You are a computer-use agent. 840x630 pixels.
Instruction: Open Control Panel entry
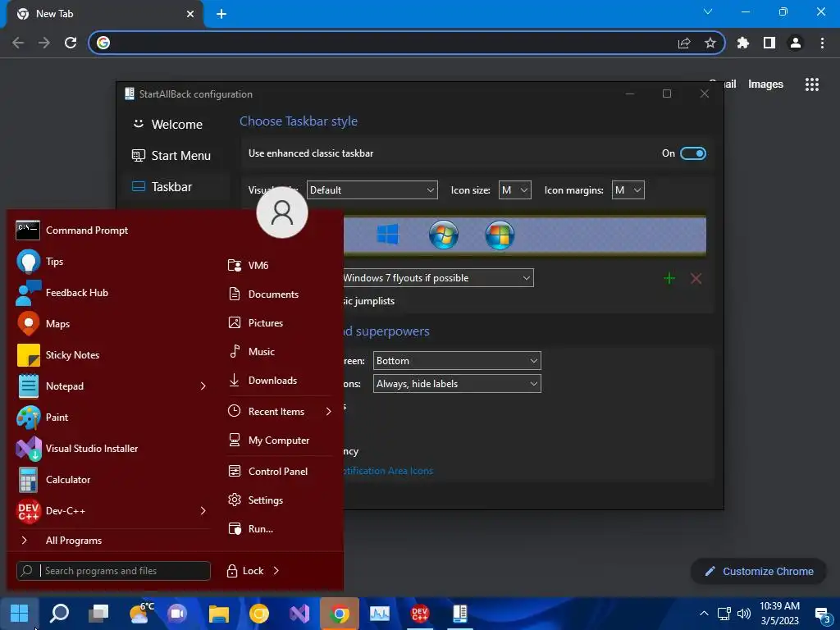[279, 472]
